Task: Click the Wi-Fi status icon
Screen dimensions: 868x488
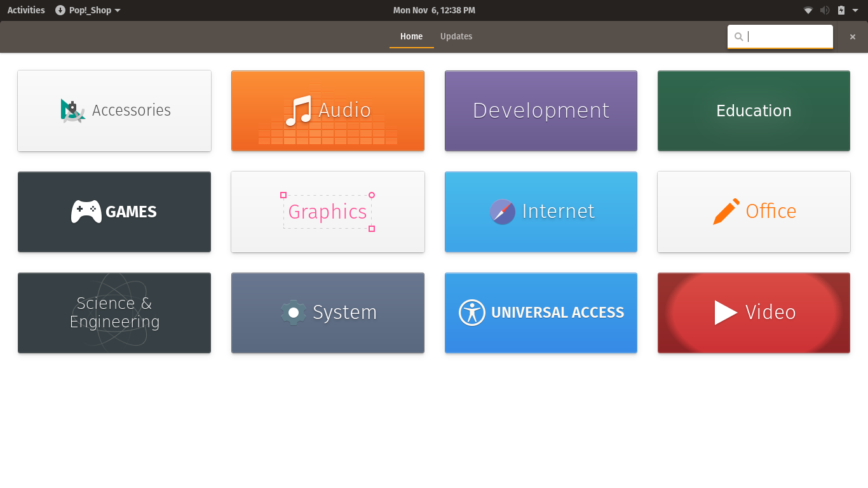Action: pos(808,10)
